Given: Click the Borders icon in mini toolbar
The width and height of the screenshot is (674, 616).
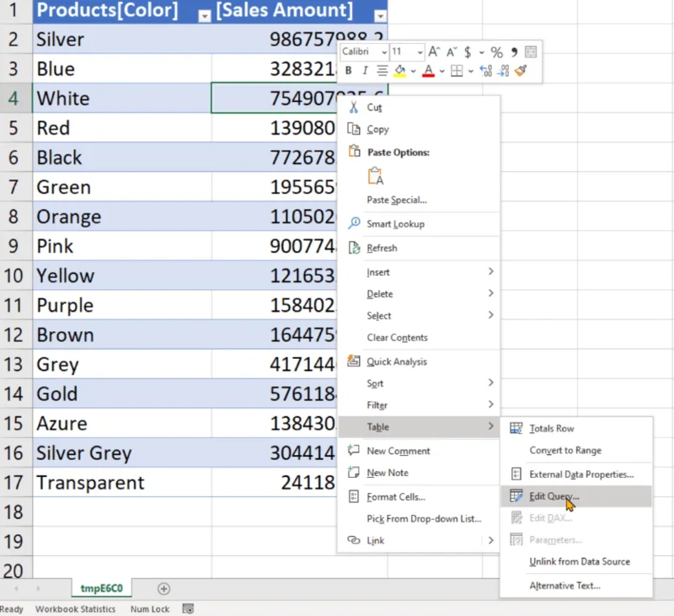Looking at the screenshot, I should pos(457,71).
